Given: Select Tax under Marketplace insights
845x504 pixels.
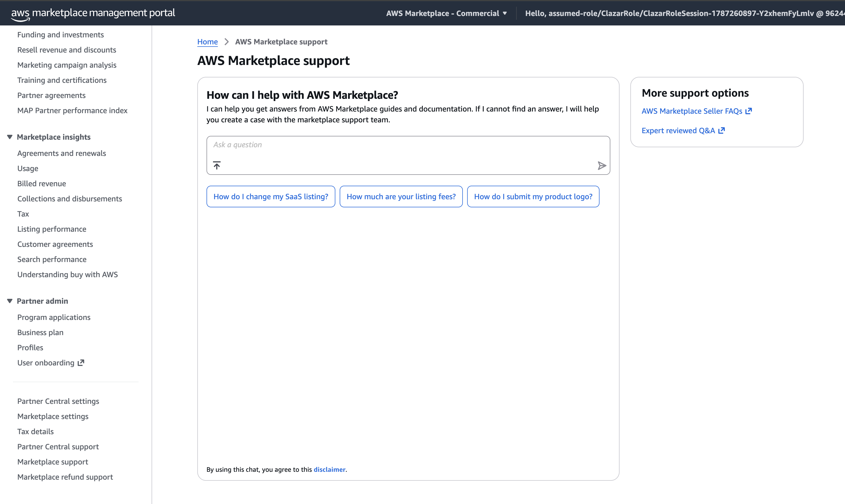Looking at the screenshot, I should [23, 214].
